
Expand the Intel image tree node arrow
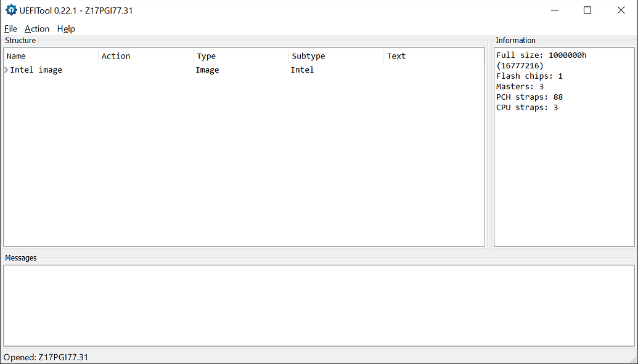6,70
